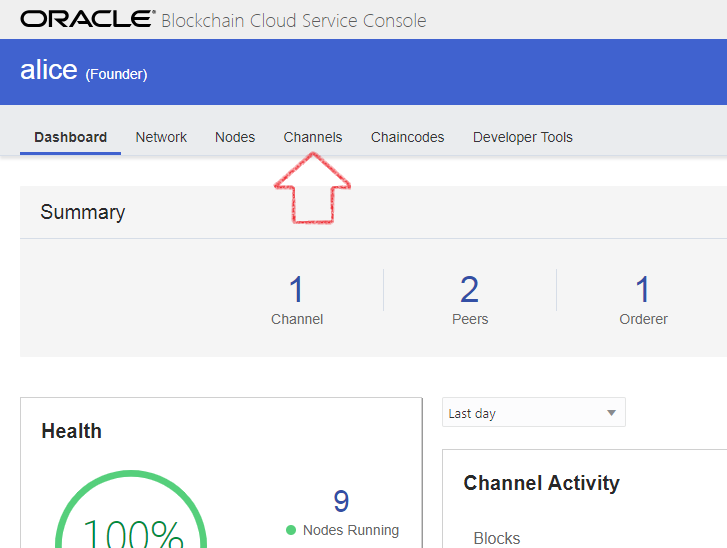Switch to the Network tab
Viewport: 727px width, 548px height.
pos(161,137)
